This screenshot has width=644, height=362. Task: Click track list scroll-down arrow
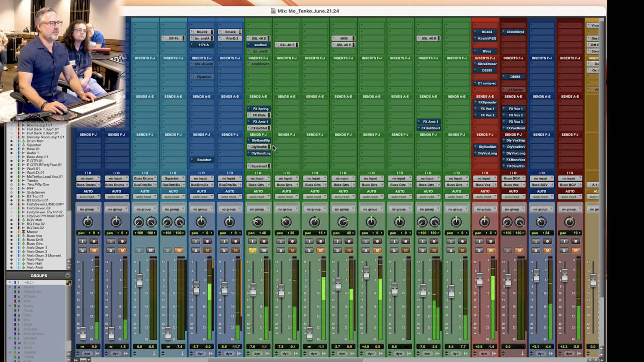68,267
